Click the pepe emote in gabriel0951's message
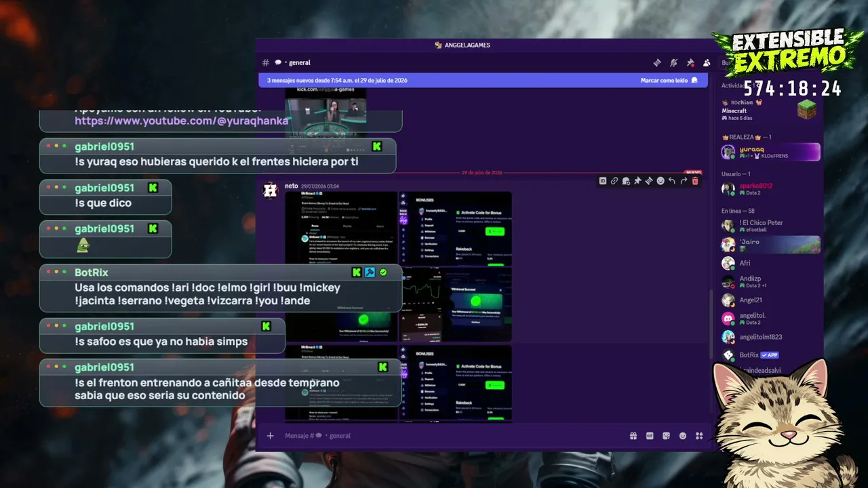 coord(83,245)
